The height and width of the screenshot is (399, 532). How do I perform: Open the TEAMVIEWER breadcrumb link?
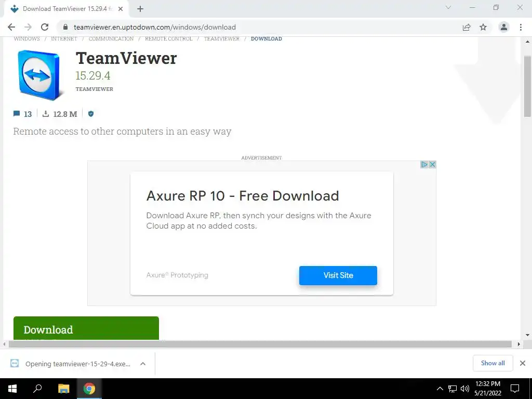click(221, 38)
